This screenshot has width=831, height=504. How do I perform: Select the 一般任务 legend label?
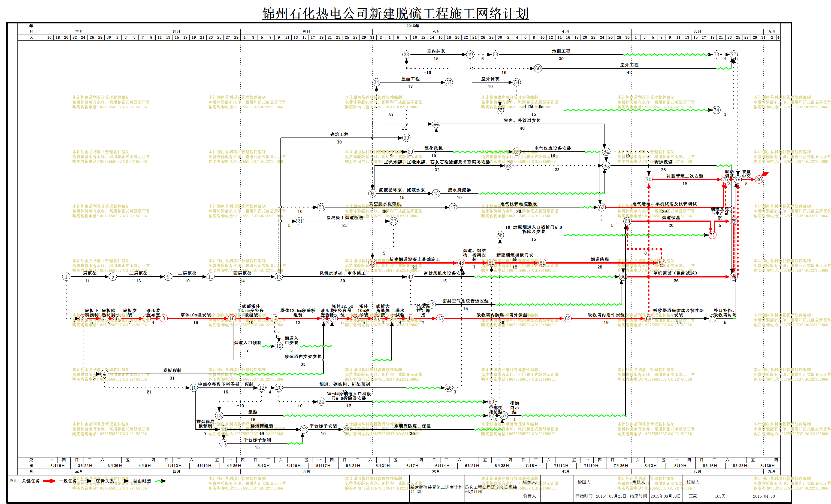coord(68,481)
